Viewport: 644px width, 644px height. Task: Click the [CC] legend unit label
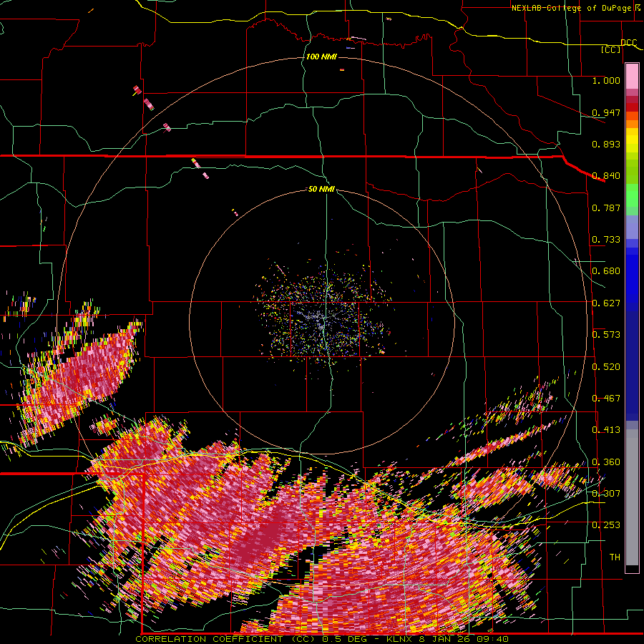611,49
